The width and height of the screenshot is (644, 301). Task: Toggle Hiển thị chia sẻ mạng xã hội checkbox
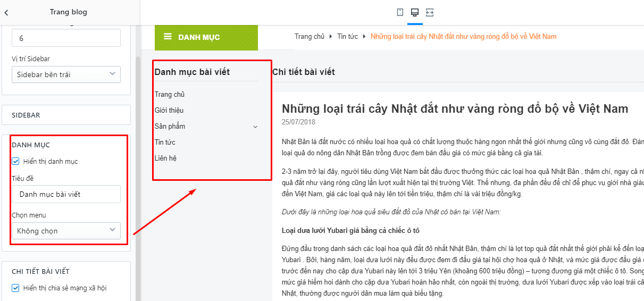coord(15,288)
